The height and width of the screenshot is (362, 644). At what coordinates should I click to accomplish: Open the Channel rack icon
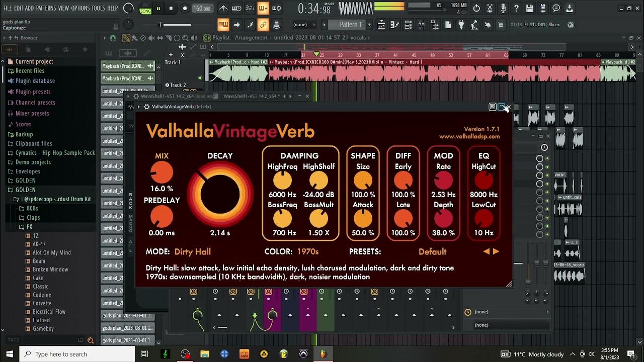(408, 25)
